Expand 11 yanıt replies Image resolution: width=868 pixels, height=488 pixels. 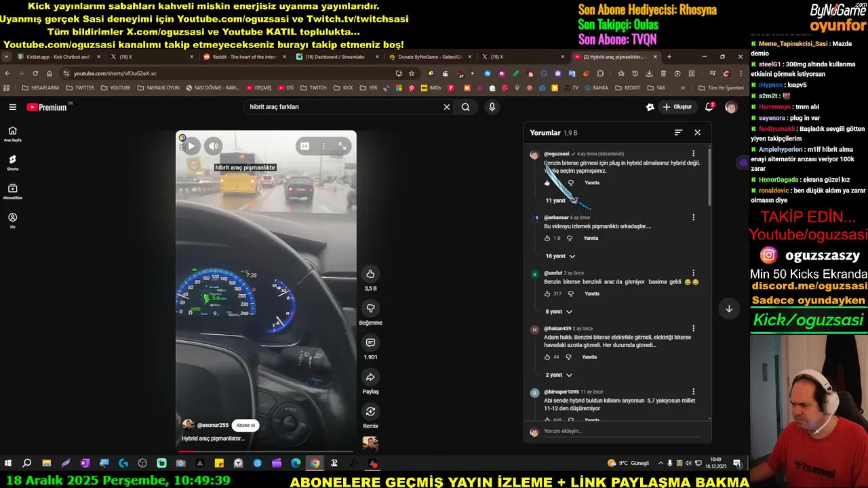pos(560,201)
